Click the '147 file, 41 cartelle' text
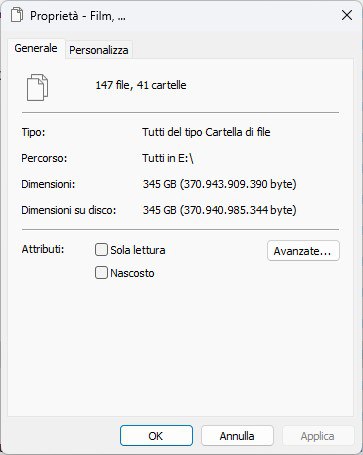The width and height of the screenshot is (363, 455). [x=141, y=85]
